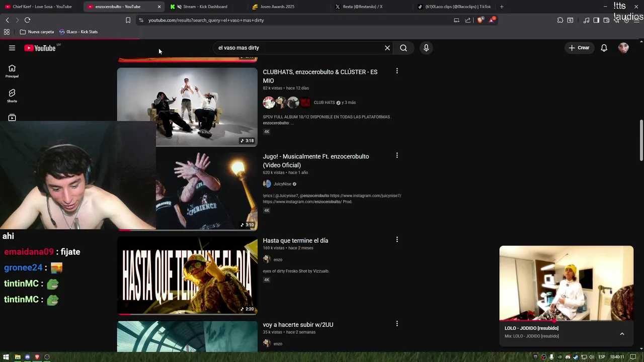Open the YouTube guide hamburger menu
Viewport: 644px width, 362px height.
pos(12,48)
